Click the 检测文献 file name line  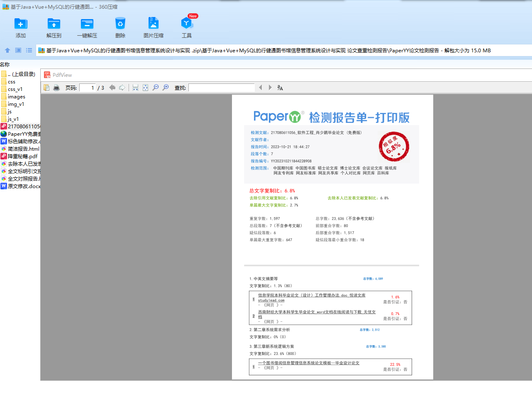point(306,133)
